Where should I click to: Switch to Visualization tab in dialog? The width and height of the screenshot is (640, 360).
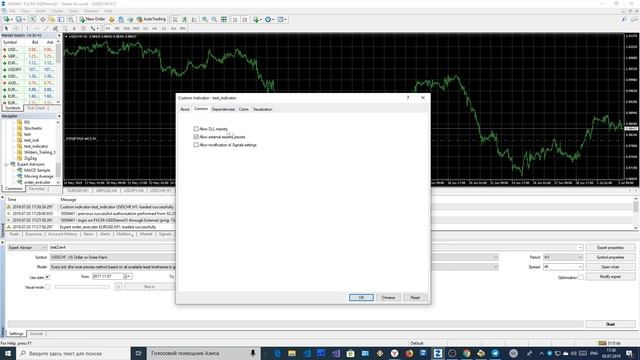pos(262,109)
